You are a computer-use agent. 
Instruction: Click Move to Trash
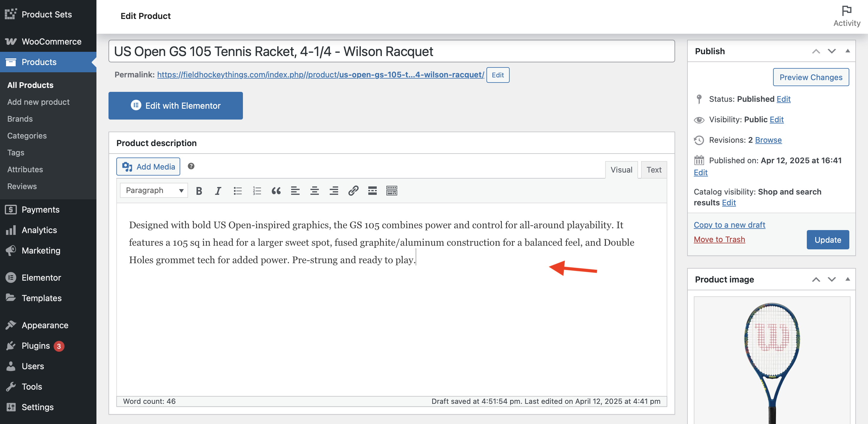tap(719, 239)
